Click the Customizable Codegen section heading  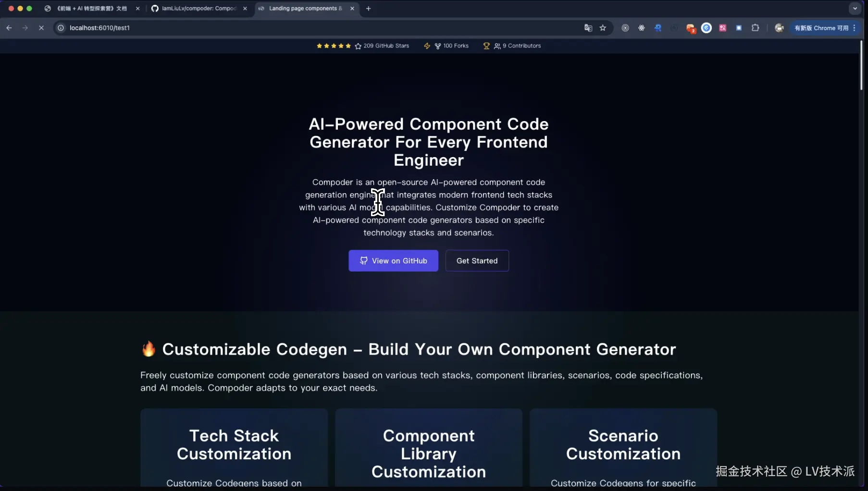419,349
